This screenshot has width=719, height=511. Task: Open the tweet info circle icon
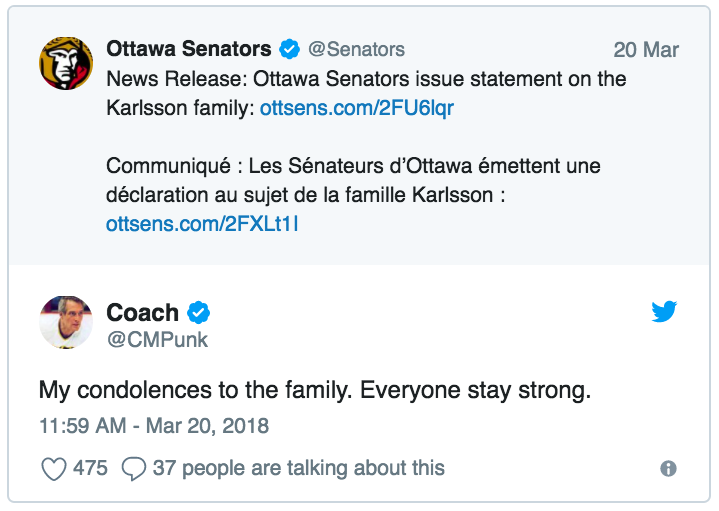tap(668, 468)
